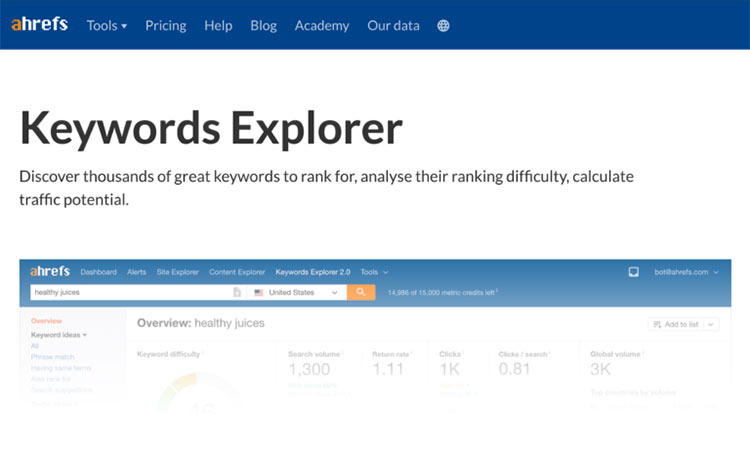Click Phrase match sidebar link
Viewport: 750px width, 455px height.
pos(53,356)
